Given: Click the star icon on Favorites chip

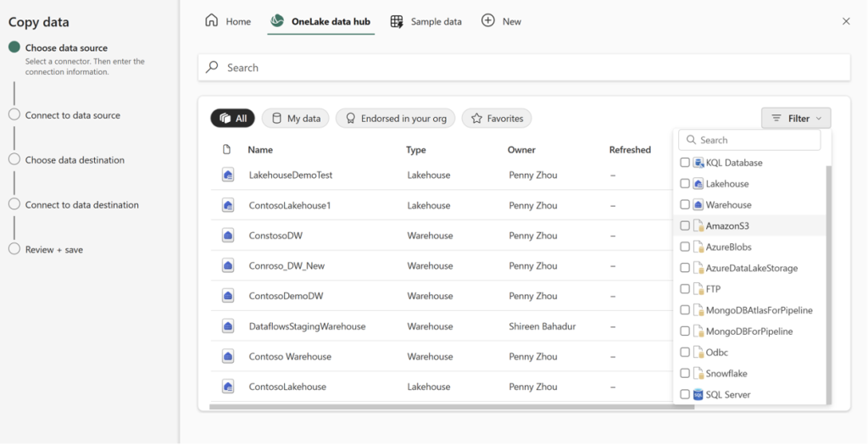Looking at the screenshot, I should 476,119.
